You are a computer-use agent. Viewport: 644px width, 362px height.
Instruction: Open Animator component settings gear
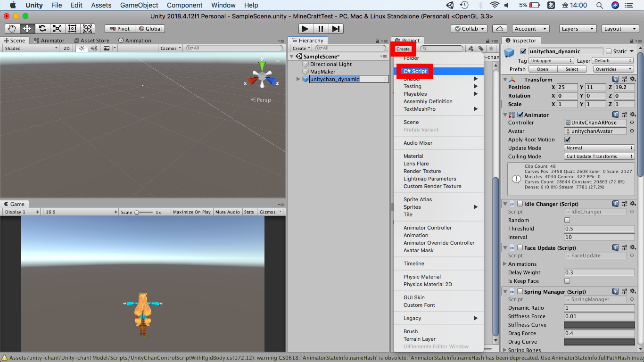pos(632,115)
